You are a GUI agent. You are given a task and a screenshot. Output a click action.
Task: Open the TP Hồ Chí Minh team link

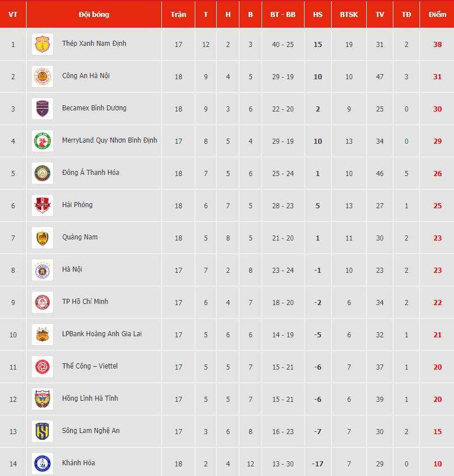[x=85, y=302]
